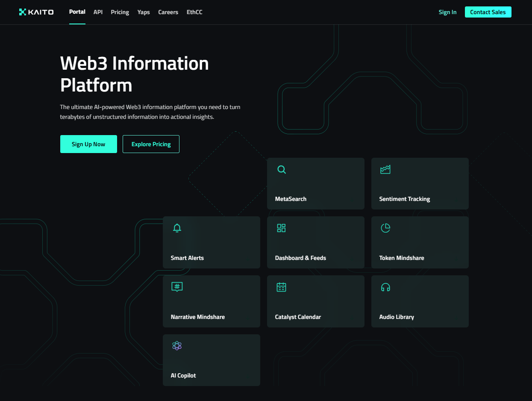Click the Sign Up Now button
The image size is (532, 401).
click(88, 144)
